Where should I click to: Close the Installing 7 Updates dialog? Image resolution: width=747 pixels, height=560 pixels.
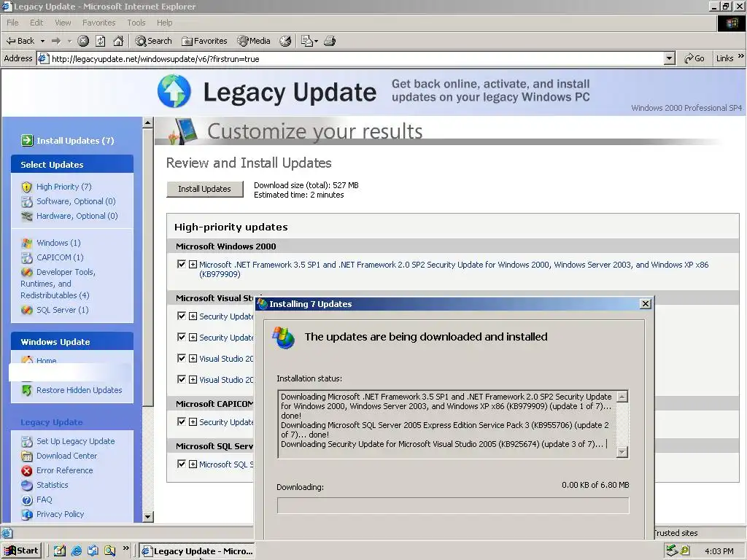tap(645, 304)
